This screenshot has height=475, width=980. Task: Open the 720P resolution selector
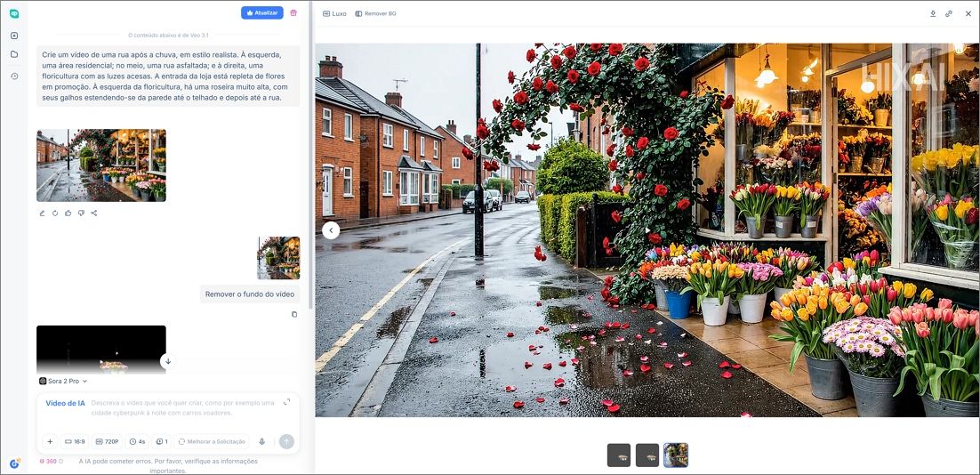point(107,441)
